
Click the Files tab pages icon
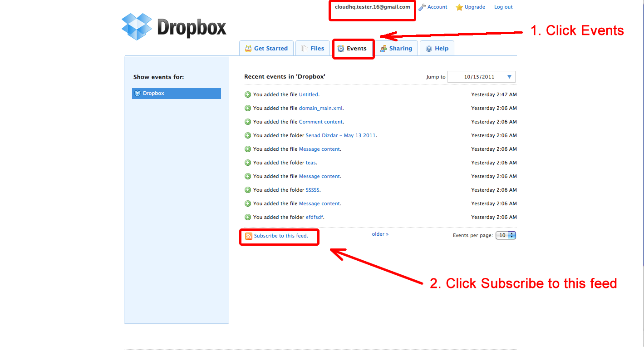(305, 49)
